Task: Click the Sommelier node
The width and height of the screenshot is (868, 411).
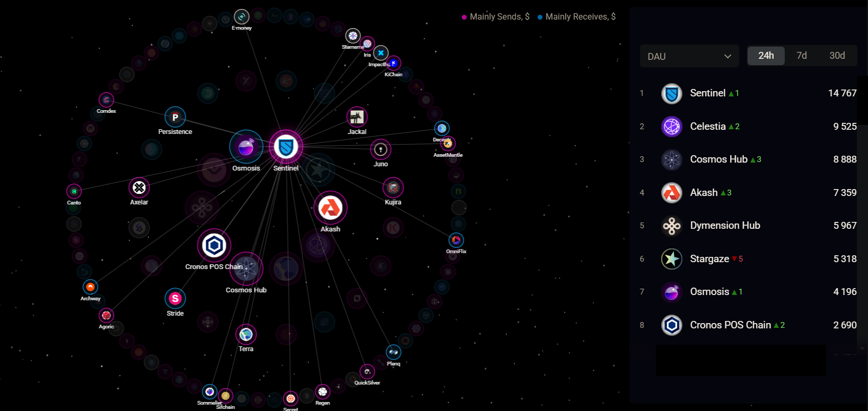Action: [209, 391]
